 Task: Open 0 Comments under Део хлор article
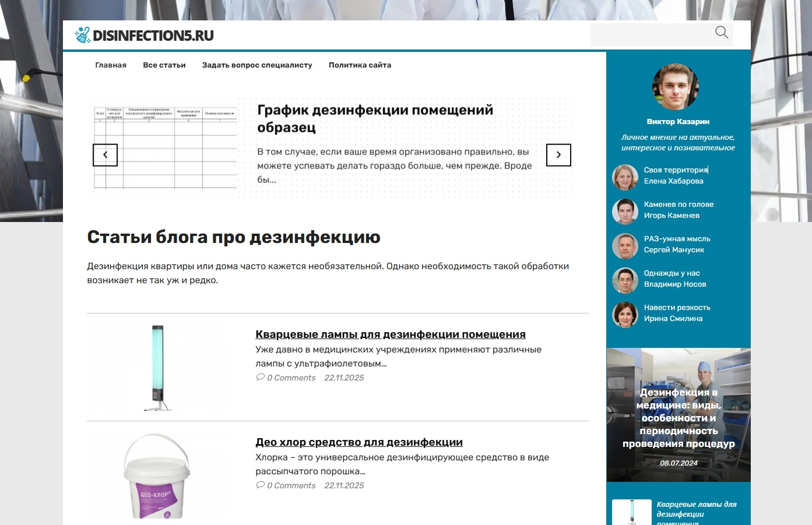point(291,485)
